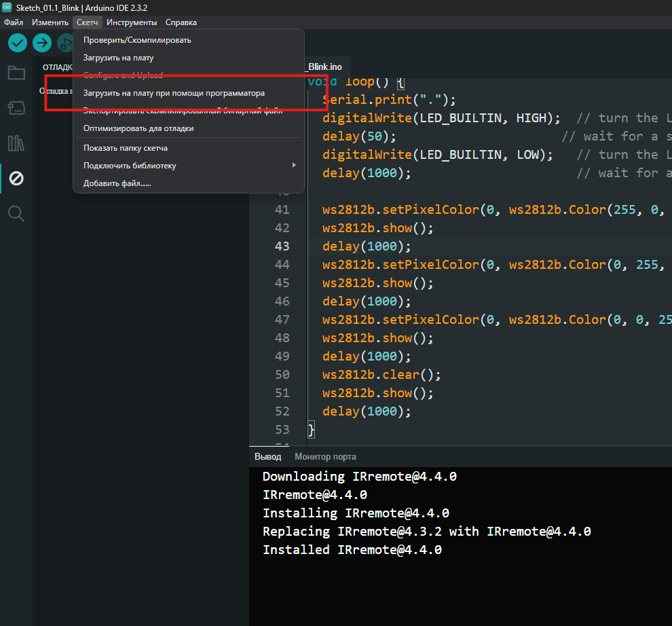Switch to the Blink.ino editor tab
Viewport: 672px width, 626px height.
coord(325,67)
